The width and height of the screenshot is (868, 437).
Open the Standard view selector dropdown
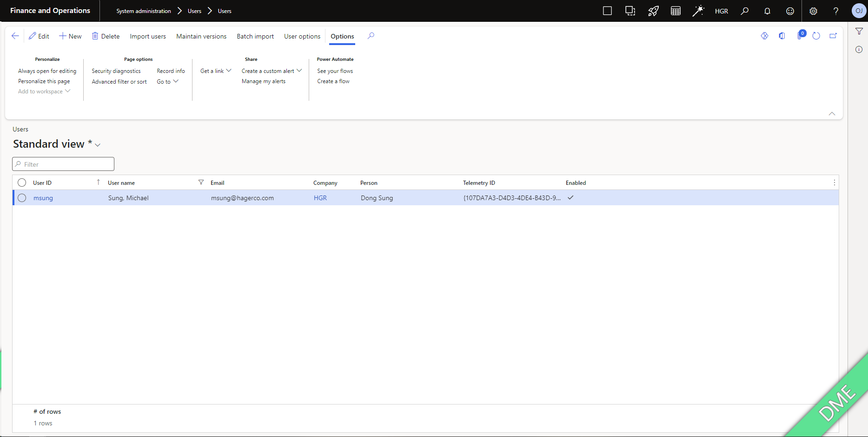click(98, 145)
